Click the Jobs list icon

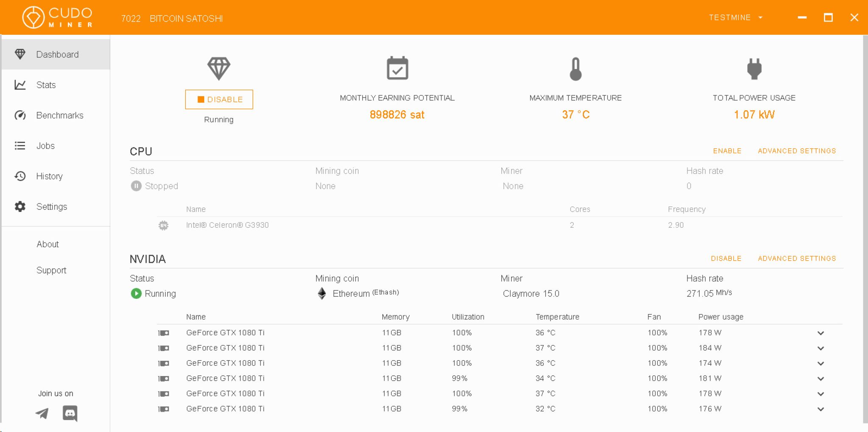pyautogui.click(x=20, y=146)
